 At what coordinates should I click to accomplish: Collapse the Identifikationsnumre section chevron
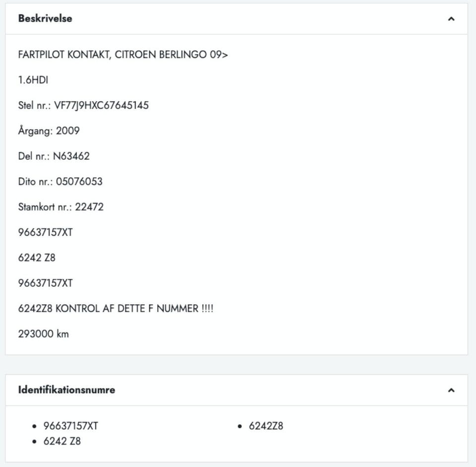(451, 390)
